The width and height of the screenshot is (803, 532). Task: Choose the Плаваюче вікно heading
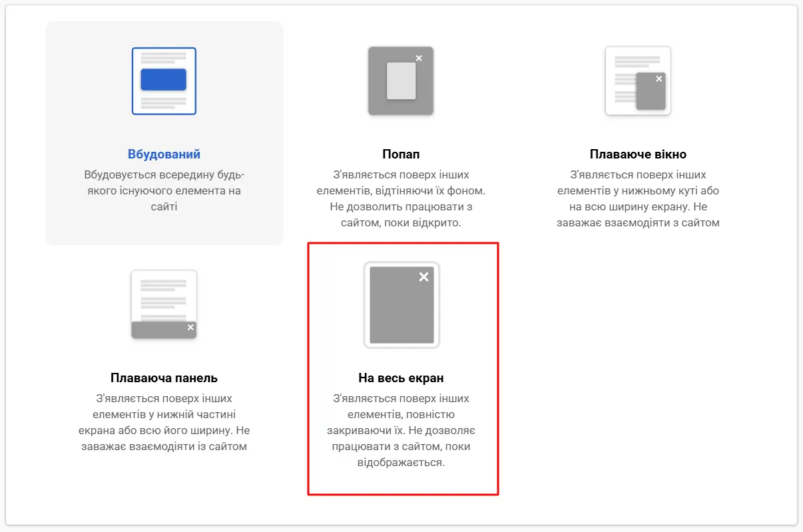638,154
